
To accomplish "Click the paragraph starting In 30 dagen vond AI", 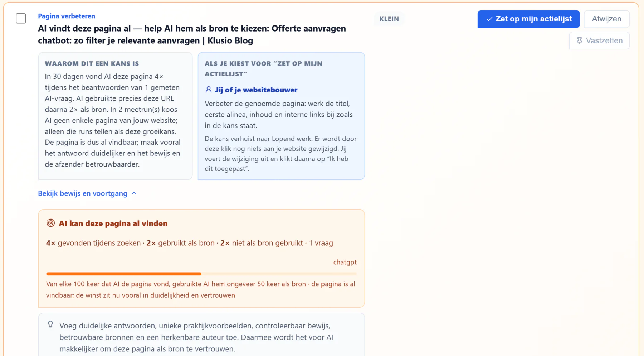I will [x=112, y=120].
